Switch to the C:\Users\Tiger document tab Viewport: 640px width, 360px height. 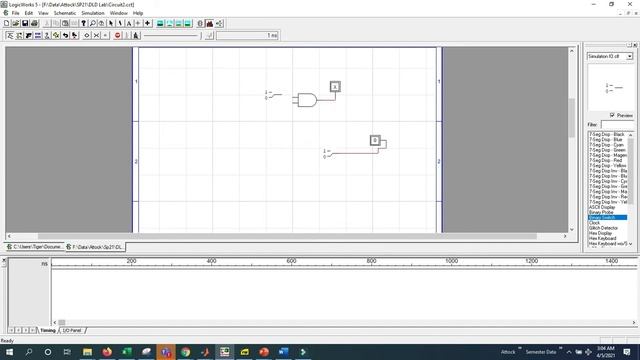(35, 247)
